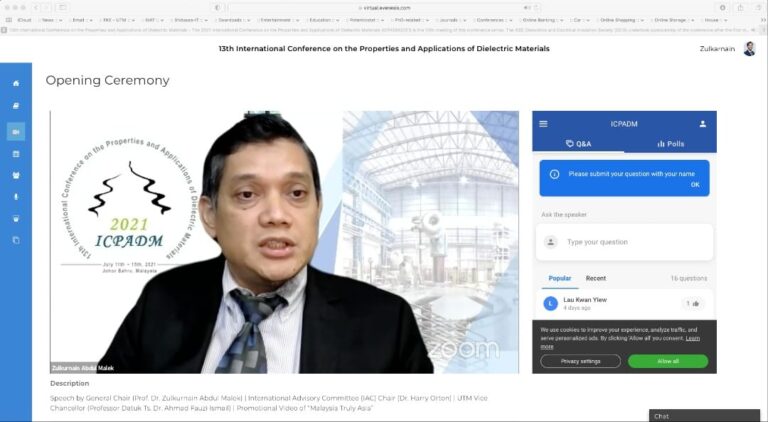Open the Car bookmarks folder
The width and height of the screenshot is (768, 422).
click(580, 20)
